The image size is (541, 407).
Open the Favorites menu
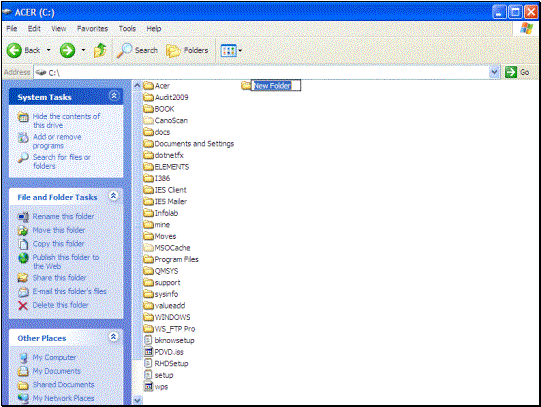(92, 29)
